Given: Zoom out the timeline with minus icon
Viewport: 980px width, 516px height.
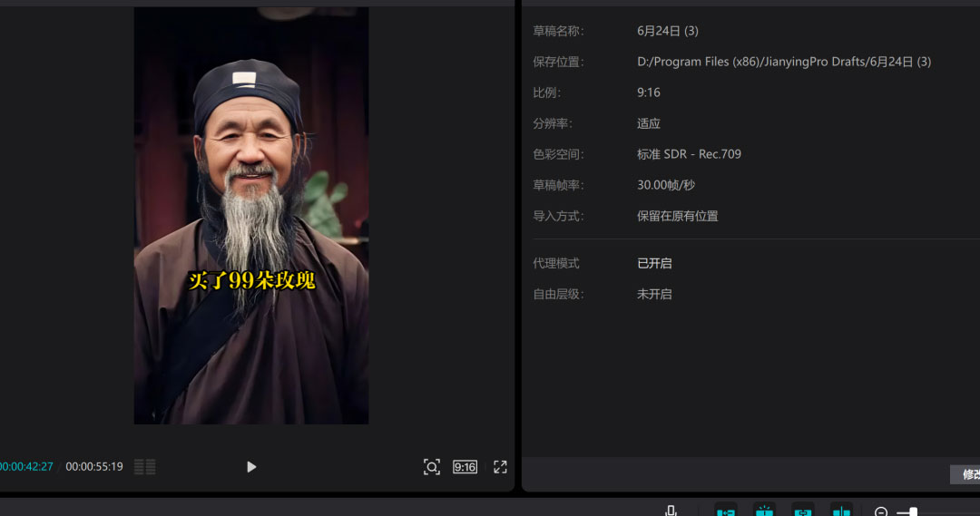Looking at the screenshot, I should [x=880, y=512].
